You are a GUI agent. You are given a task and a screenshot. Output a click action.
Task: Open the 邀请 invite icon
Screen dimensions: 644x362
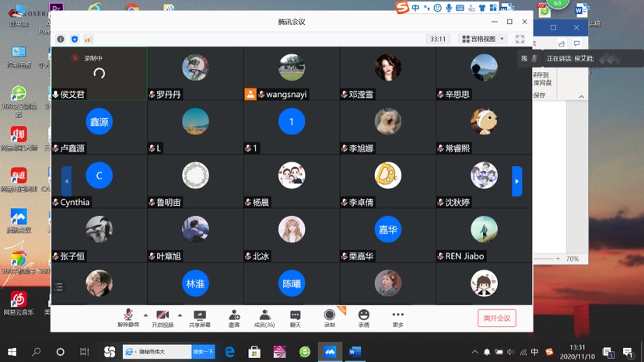234,318
